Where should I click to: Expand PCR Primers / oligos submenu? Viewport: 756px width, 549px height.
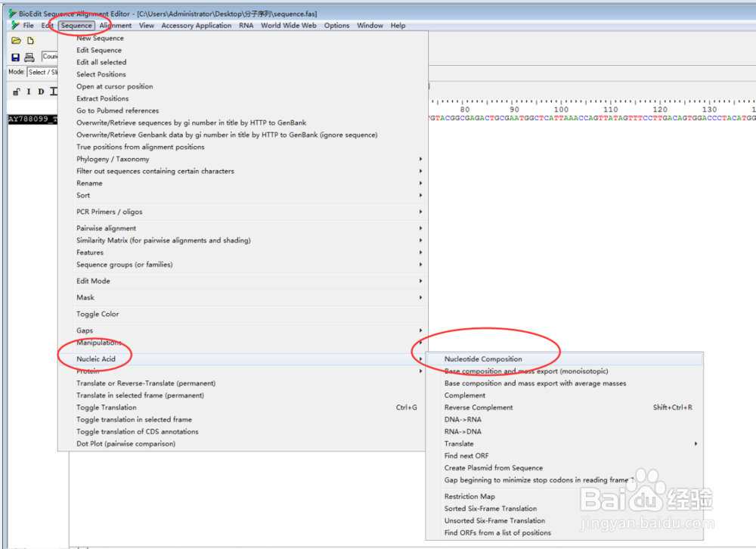pyautogui.click(x=243, y=212)
